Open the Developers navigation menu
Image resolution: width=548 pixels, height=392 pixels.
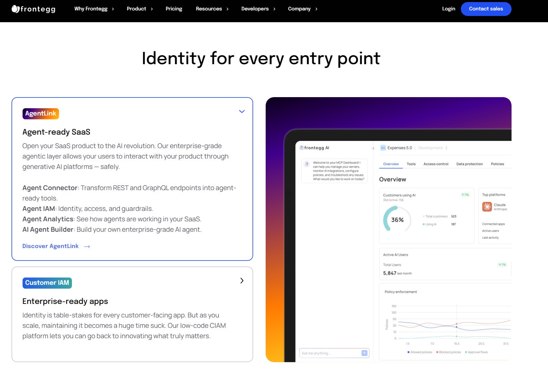point(258,9)
